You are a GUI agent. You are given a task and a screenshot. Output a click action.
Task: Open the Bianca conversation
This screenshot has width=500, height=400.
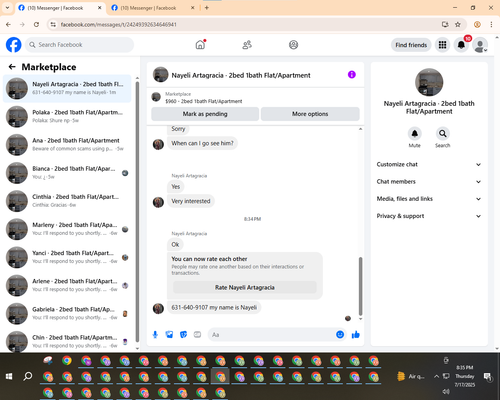(x=67, y=173)
